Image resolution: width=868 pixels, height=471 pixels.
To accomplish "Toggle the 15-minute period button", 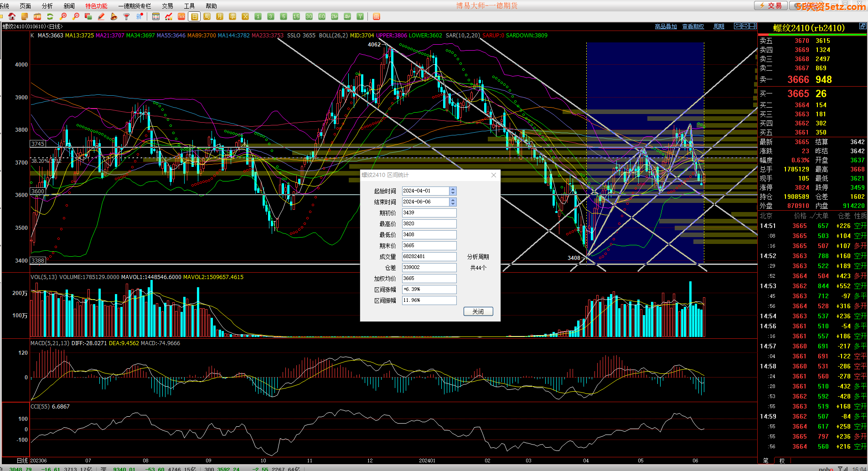I will click(x=296, y=16).
